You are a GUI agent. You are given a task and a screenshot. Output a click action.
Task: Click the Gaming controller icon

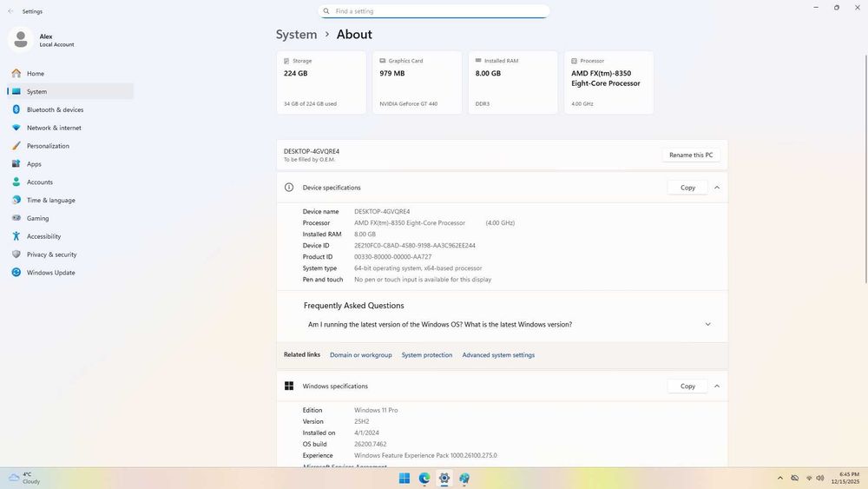coord(16,218)
